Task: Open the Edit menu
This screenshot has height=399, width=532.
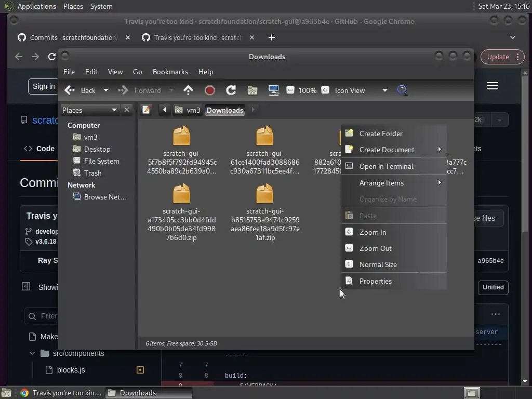Action: (x=91, y=72)
